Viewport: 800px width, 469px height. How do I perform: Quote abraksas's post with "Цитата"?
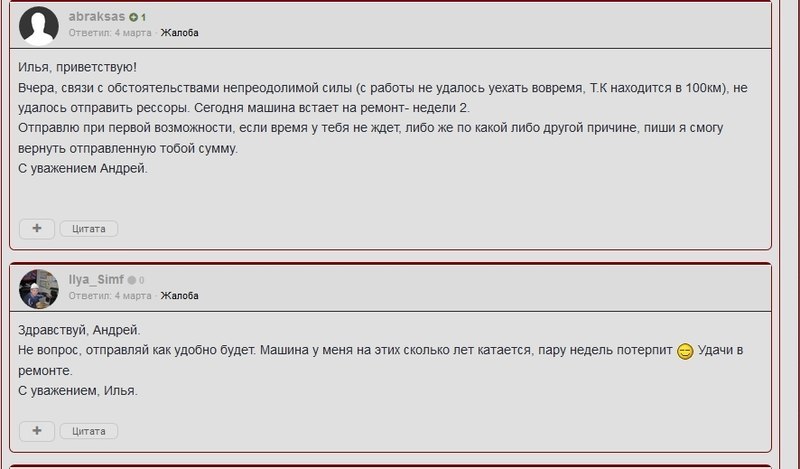pos(89,229)
